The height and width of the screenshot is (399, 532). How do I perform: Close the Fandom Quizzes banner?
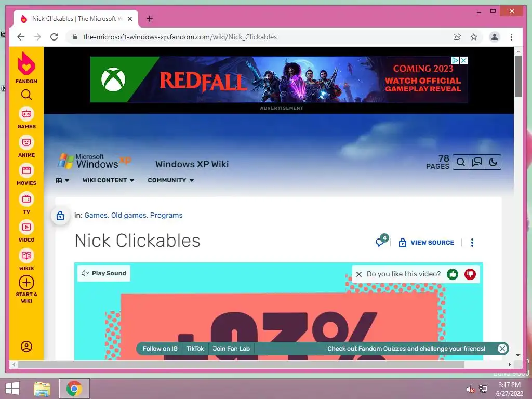502,349
